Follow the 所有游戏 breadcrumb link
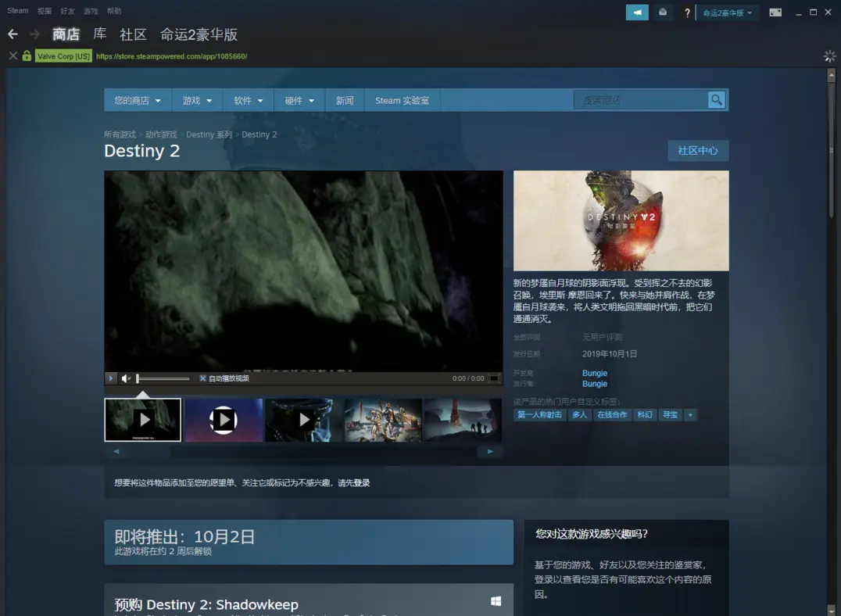The height and width of the screenshot is (616, 841). click(120, 134)
